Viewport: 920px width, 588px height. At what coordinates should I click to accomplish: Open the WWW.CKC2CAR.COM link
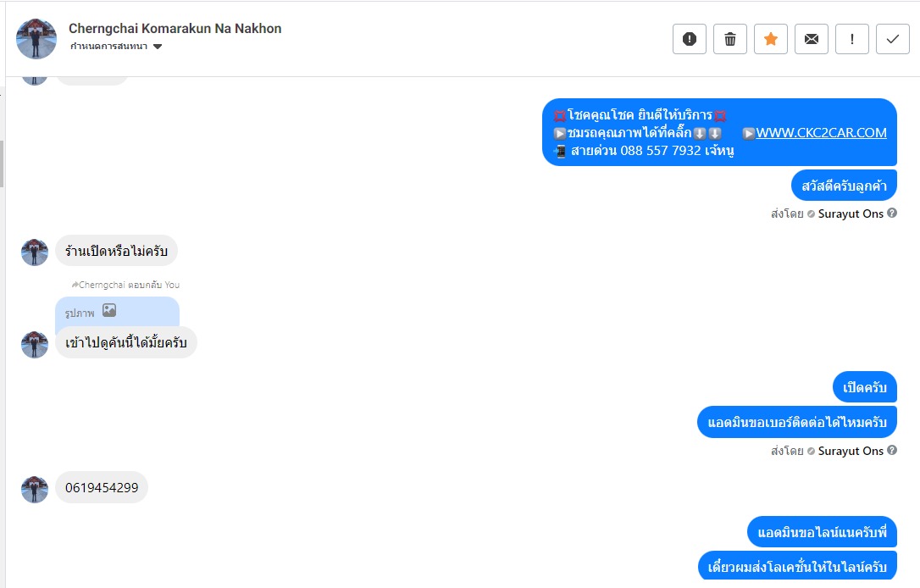coord(821,133)
